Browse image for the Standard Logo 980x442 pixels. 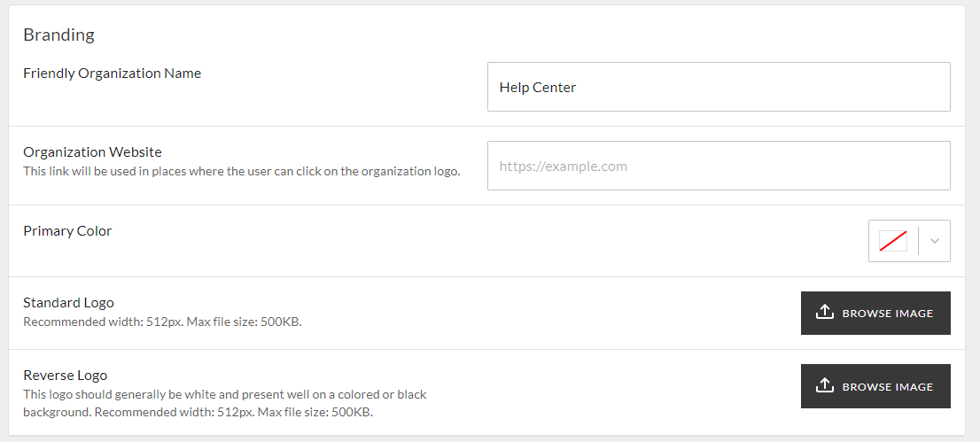coord(875,314)
